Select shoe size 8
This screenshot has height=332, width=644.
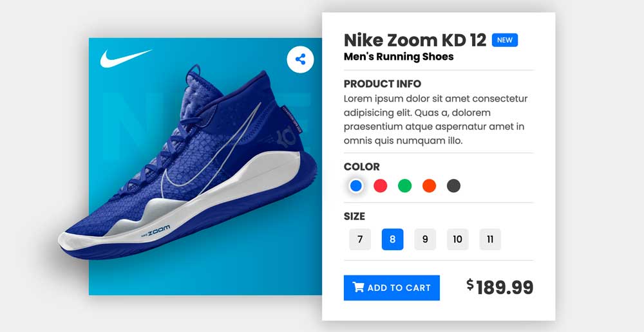pyautogui.click(x=392, y=239)
